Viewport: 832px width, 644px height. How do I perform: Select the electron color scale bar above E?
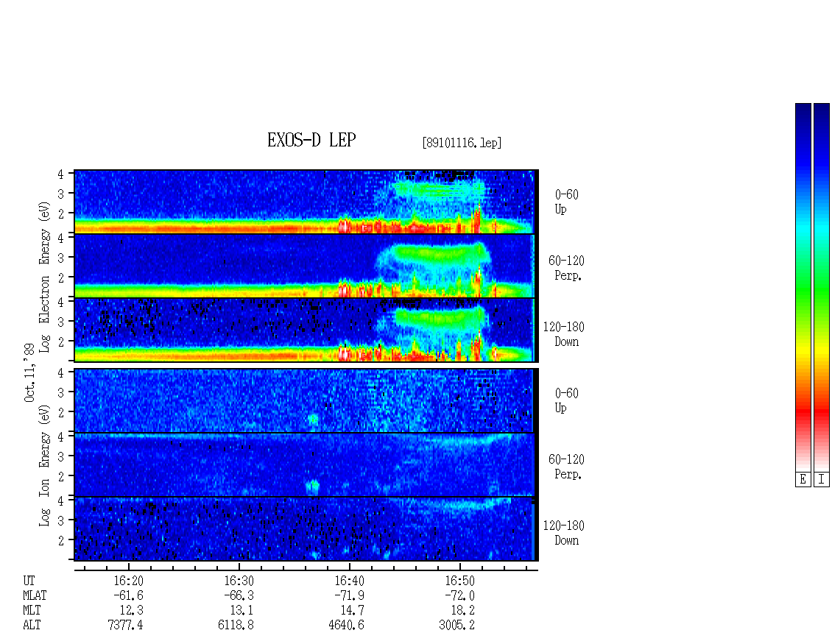tap(803, 287)
